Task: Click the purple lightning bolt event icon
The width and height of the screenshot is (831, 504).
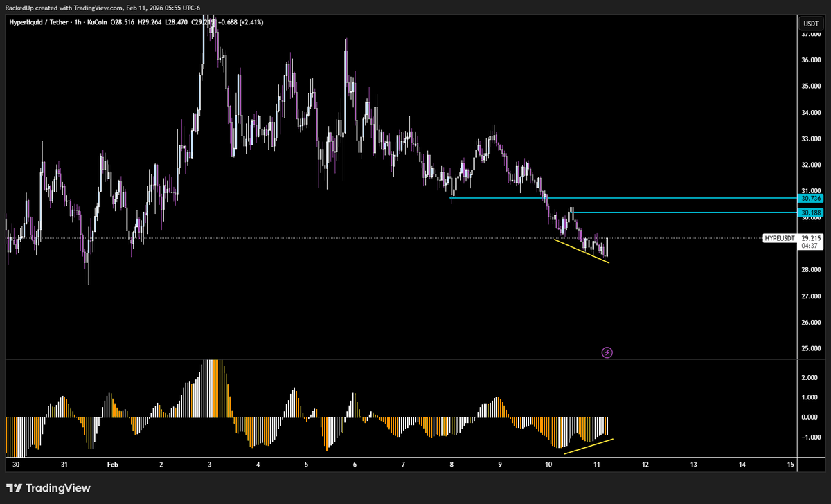Action: point(607,352)
